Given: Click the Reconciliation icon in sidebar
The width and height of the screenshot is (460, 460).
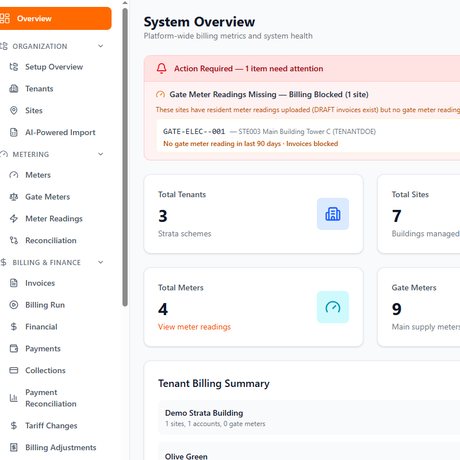Looking at the screenshot, I should click(x=14, y=240).
